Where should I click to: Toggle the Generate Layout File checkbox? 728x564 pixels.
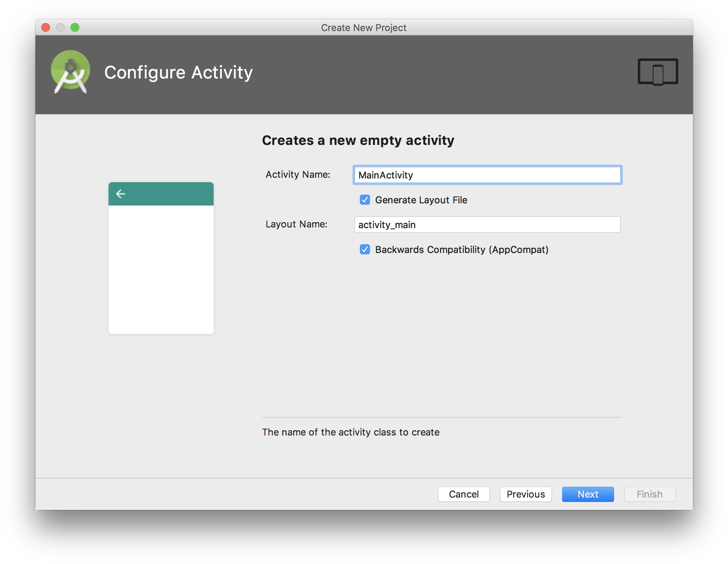tap(365, 200)
